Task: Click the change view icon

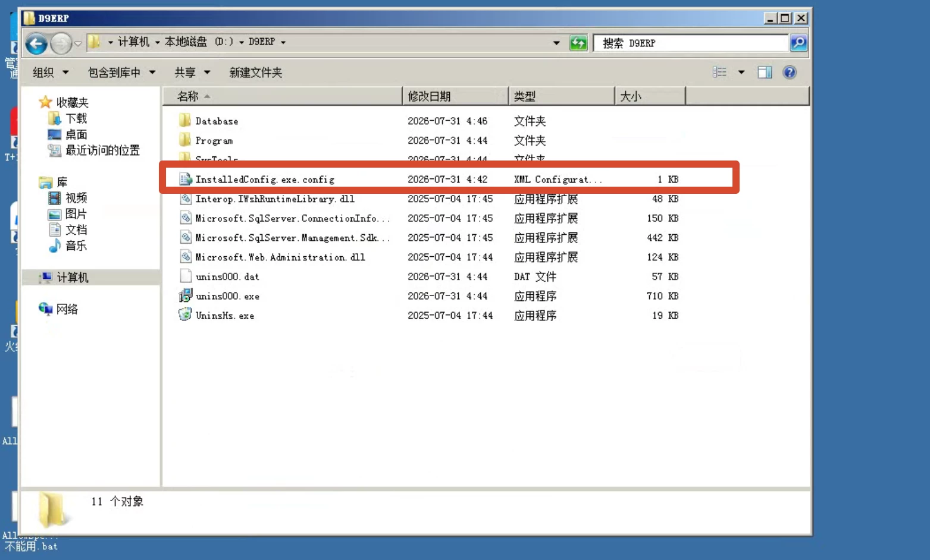Action: [x=720, y=73]
